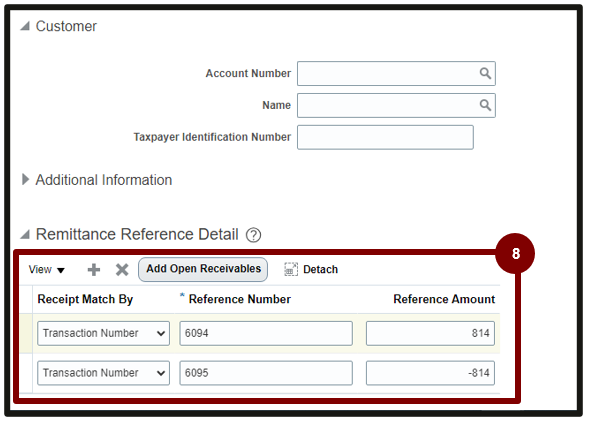Viewport: 590px width, 424px height.
Task: Collapse the Customer section triangle
Action: coord(25,26)
